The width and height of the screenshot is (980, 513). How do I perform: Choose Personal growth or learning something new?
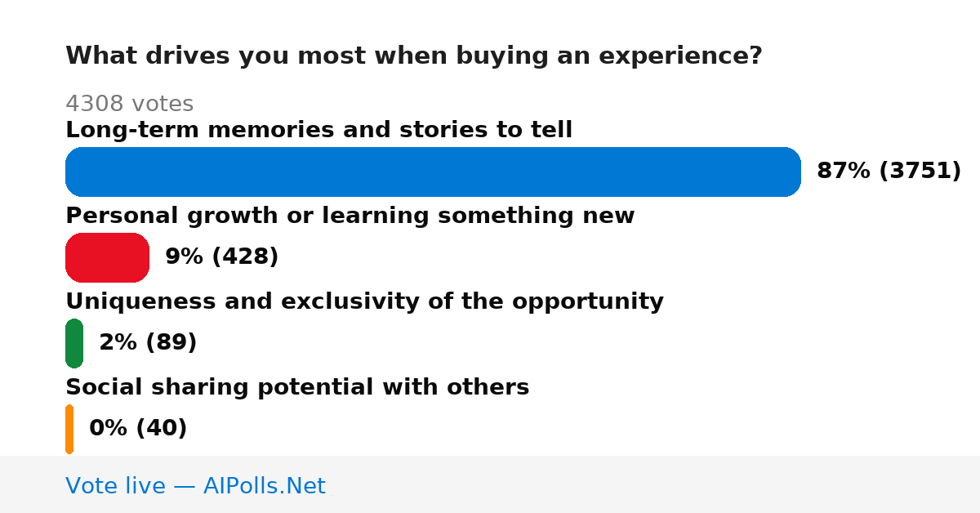(350, 216)
